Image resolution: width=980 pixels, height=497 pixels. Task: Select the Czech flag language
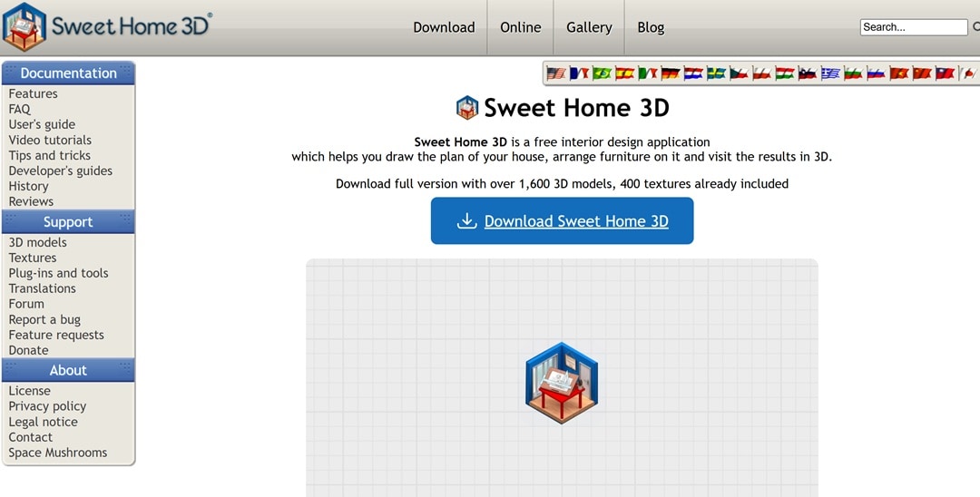coord(740,73)
